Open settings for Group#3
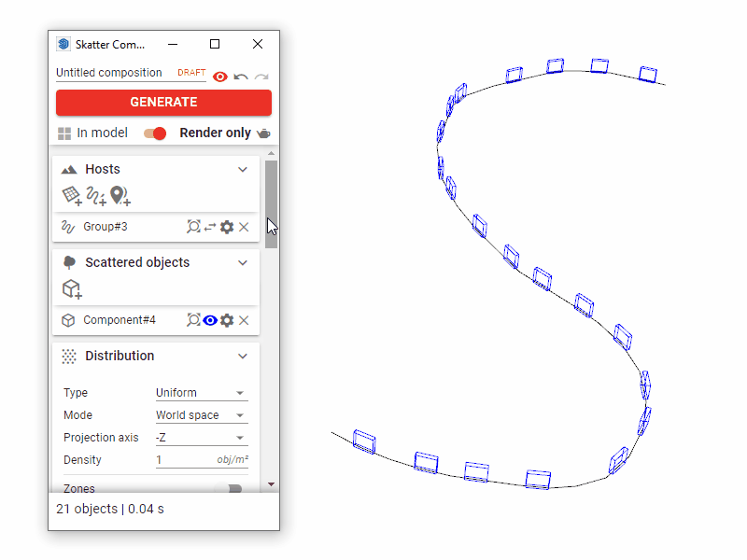Screen dimensions: 747x560 click(227, 226)
